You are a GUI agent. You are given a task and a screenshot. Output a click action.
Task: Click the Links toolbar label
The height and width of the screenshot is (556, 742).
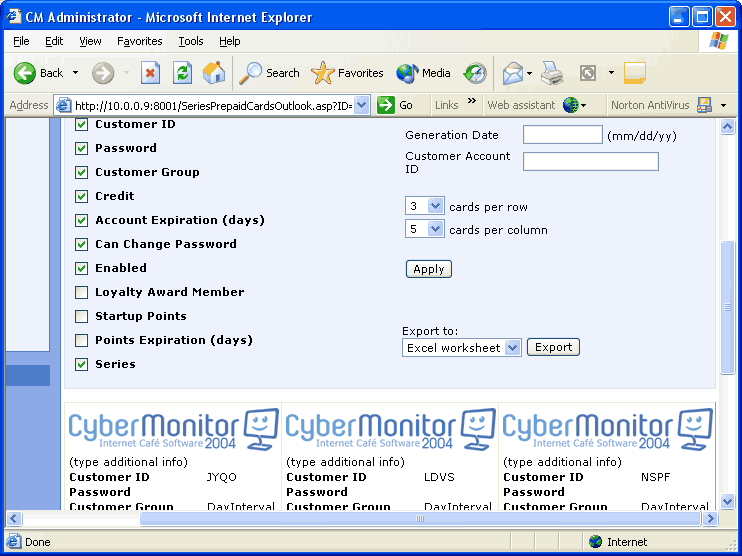pos(447,105)
